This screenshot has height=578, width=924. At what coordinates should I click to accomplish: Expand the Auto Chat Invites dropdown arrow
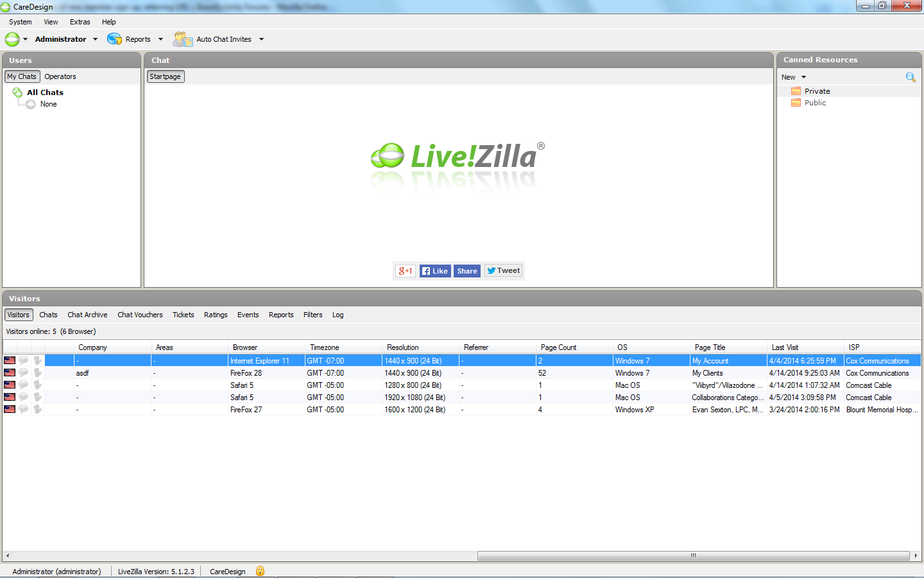click(261, 39)
